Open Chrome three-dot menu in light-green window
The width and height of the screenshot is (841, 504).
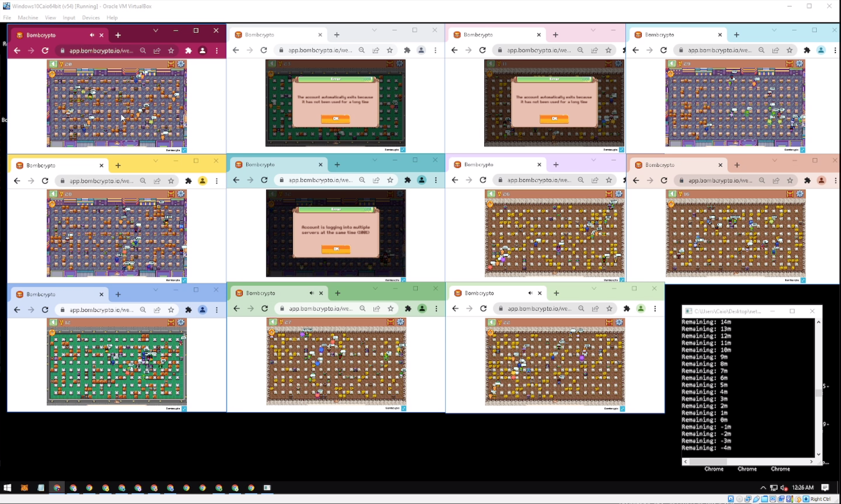(x=655, y=308)
